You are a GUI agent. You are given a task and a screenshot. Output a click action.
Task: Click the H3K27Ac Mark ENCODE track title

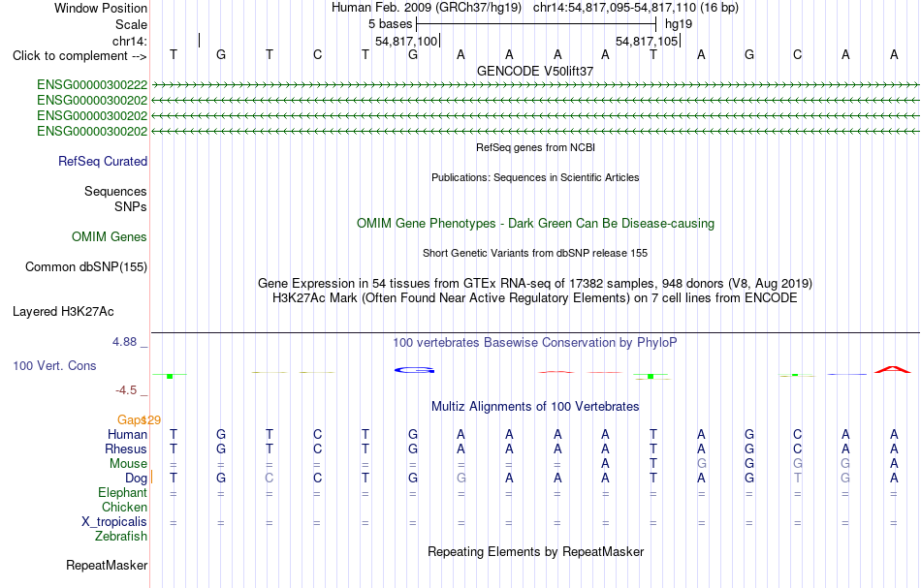pos(535,298)
